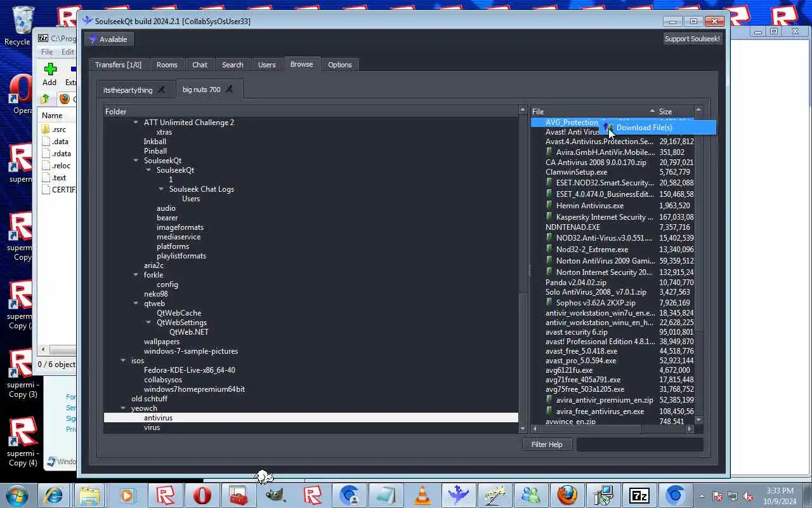Image resolution: width=812 pixels, height=508 pixels.
Task: Click the file filter input field
Action: 639,444
